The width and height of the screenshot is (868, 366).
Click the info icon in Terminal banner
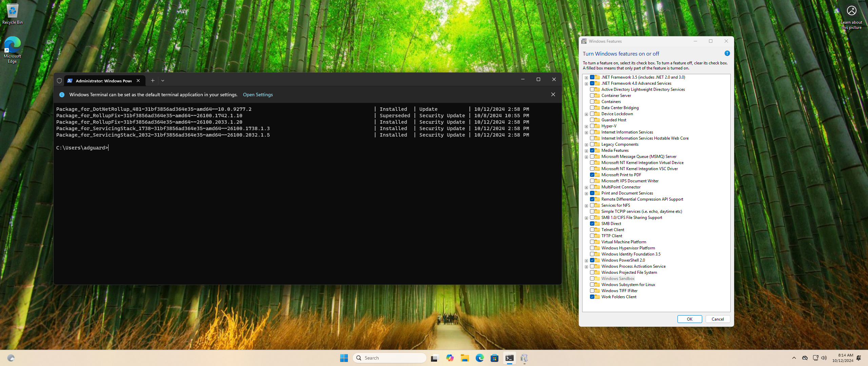click(x=62, y=95)
